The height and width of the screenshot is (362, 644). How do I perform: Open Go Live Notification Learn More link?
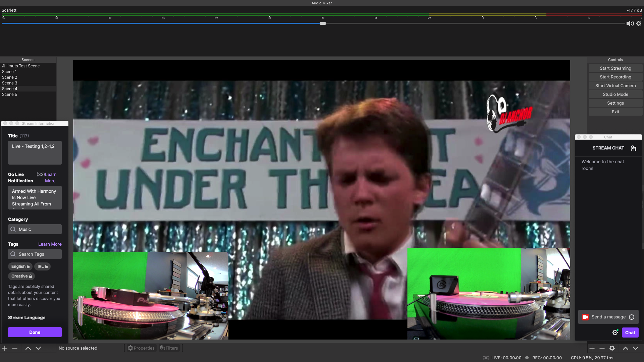tap(51, 178)
